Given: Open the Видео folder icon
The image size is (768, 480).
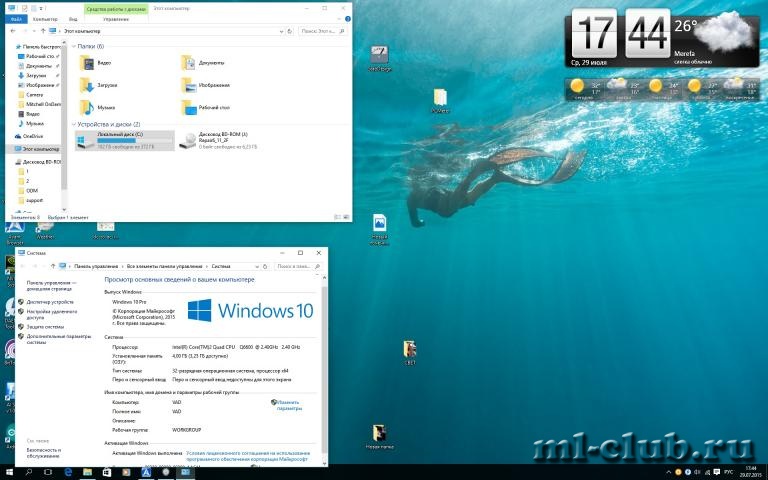Looking at the screenshot, I should click(x=88, y=63).
